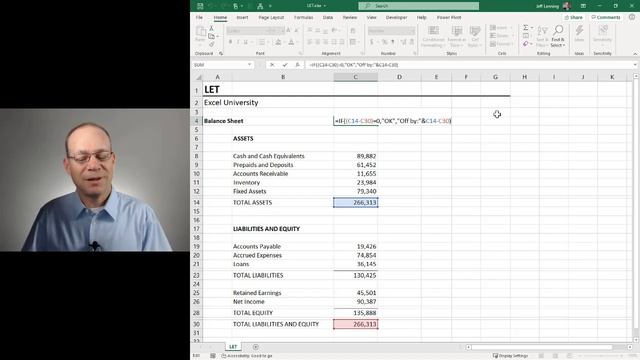Click the Ideas lightning icon
Image resolution: width=640 pixels, height=360 pixels.
[x=579, y=31]
